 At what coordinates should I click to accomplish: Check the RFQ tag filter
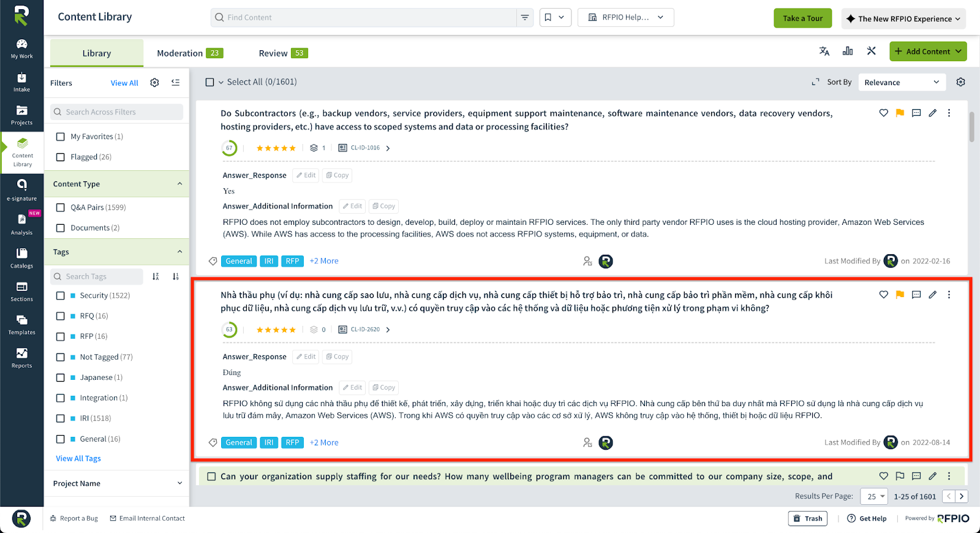(60, 316)
